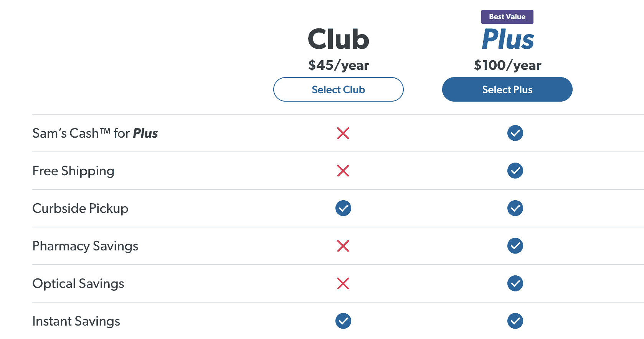Click the Plus checkmark for Pharmacy Savings
644x339 pixels.
tap(515, 246)
